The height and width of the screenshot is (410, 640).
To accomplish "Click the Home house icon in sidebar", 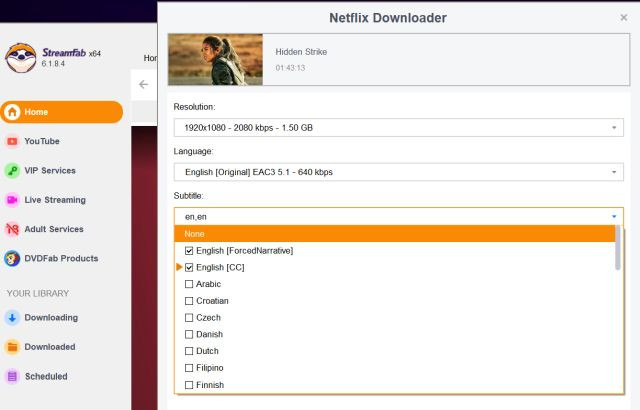I will click(12, 112).
